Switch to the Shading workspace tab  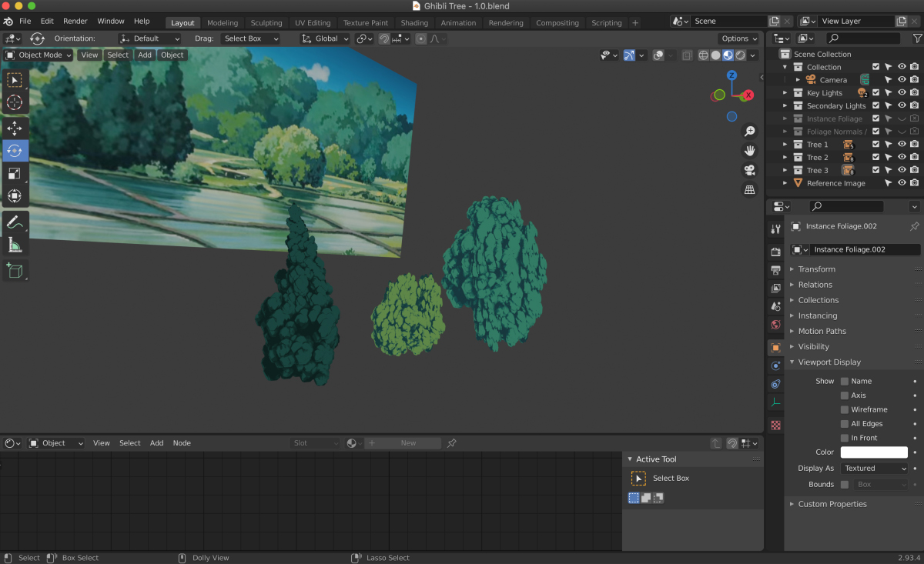pyautogui.click(x=414, y=23)
